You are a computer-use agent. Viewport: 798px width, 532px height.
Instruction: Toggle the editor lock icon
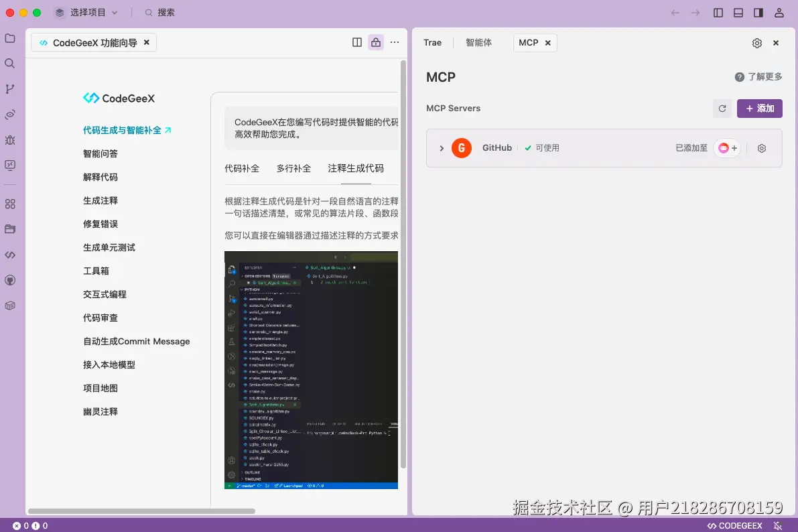point(376,42)
